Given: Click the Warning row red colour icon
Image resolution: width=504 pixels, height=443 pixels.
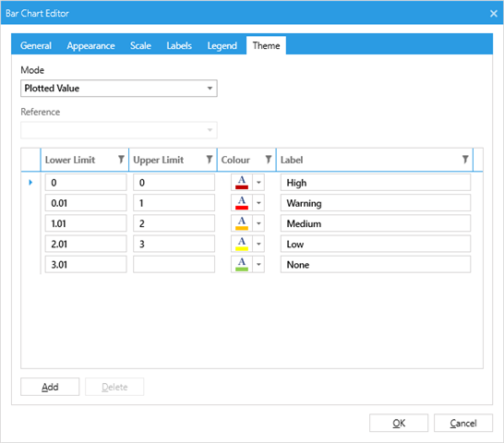Looking at the screenshot, I should [x=242, y=203].
